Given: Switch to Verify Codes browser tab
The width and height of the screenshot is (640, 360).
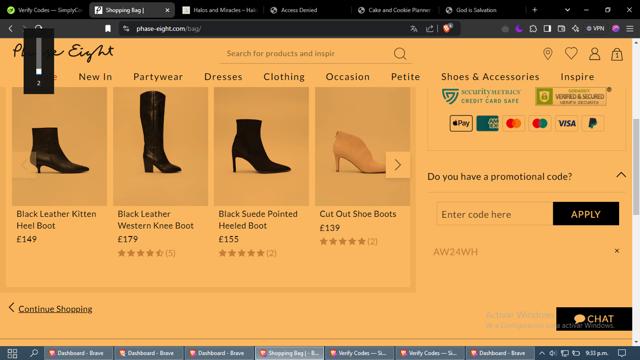Looking at the screenshot, I should (44, 10).
